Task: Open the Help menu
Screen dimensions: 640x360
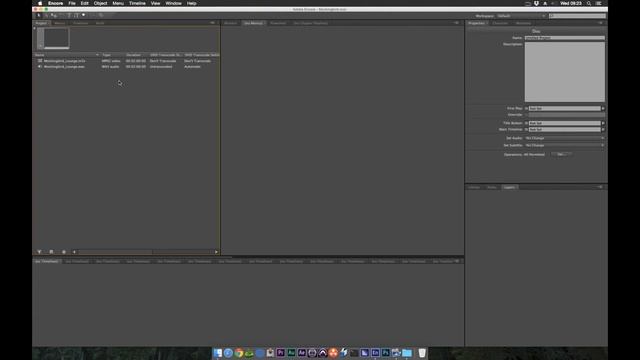Action: click(191, 3)
